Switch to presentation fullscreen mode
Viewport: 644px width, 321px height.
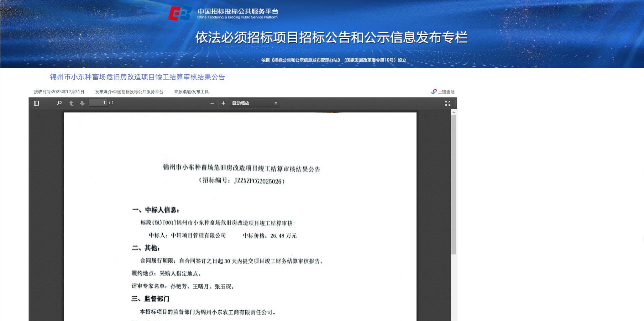[x=448, y=103]
